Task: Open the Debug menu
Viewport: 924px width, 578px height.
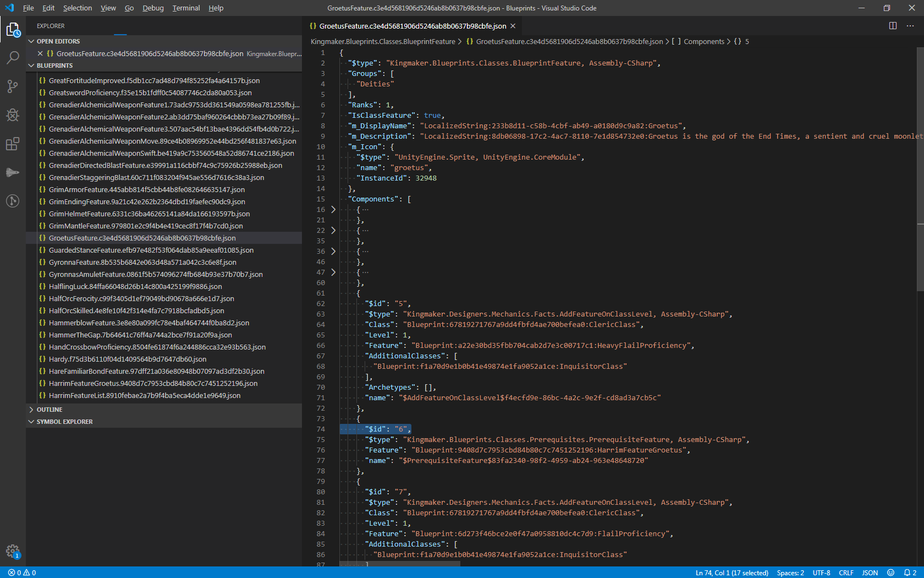Action: pos(153,8)
